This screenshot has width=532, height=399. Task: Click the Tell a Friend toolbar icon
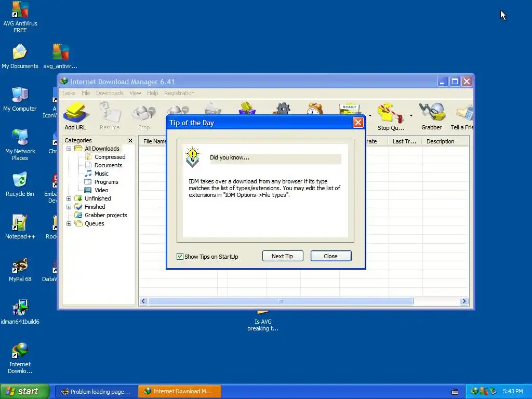pyautogui.click(x=462, y=116)
